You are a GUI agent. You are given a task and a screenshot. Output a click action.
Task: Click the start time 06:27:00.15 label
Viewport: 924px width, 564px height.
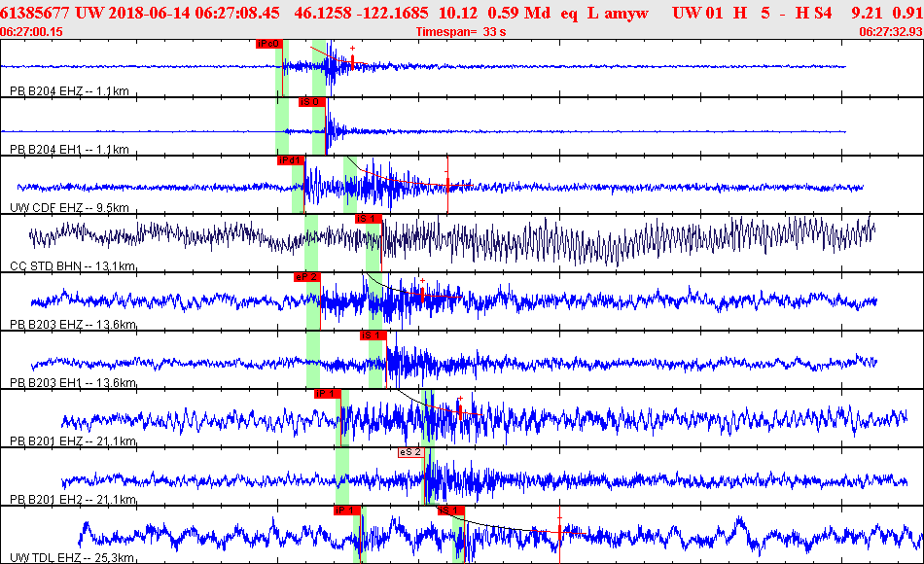click(x=32, y=31)
